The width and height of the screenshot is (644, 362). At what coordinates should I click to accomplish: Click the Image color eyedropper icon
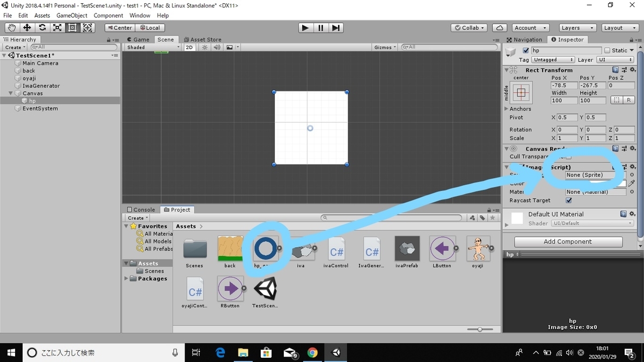632,183
